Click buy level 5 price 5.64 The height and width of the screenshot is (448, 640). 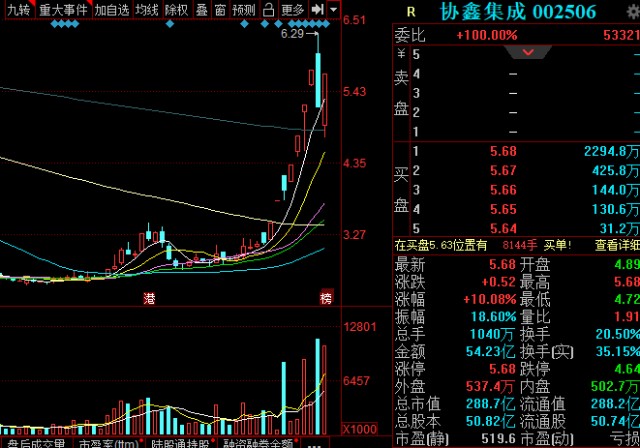(x=503, y=228)
